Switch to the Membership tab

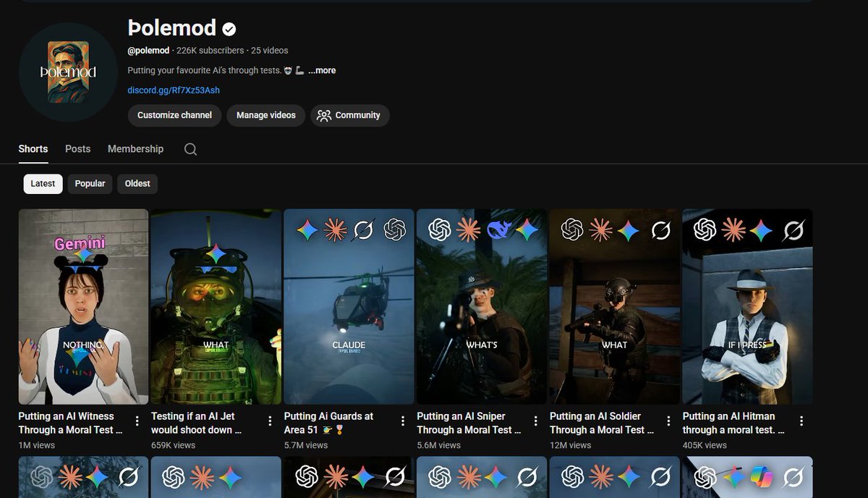point(135,148)
